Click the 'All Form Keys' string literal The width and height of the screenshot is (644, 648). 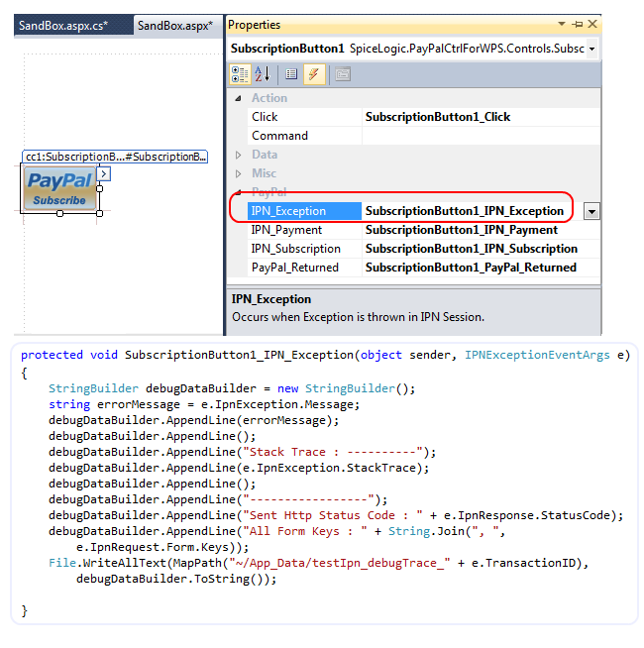click(x=305, y=531)
